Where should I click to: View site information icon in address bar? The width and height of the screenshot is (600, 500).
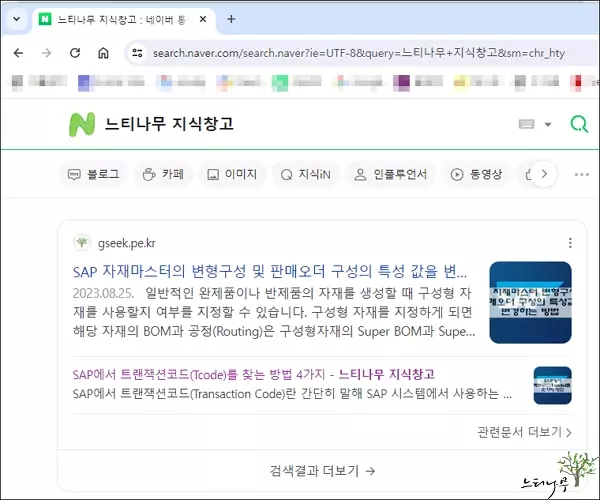click(x=137, y=53)
